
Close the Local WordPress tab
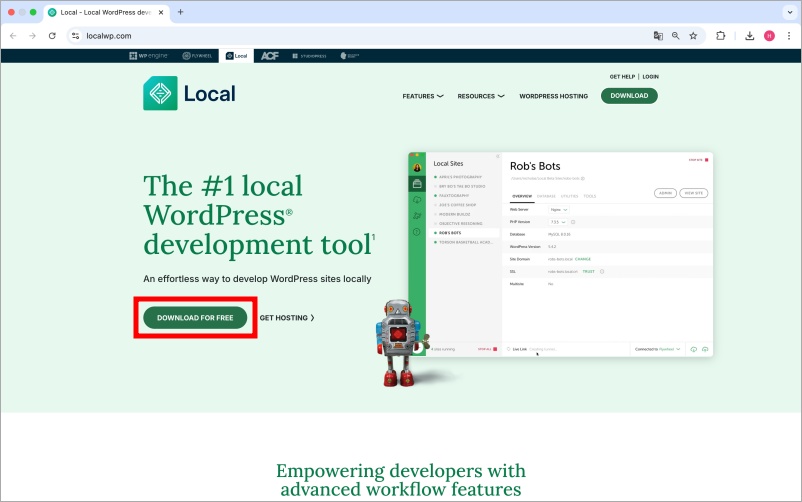[x=161, y=12]
